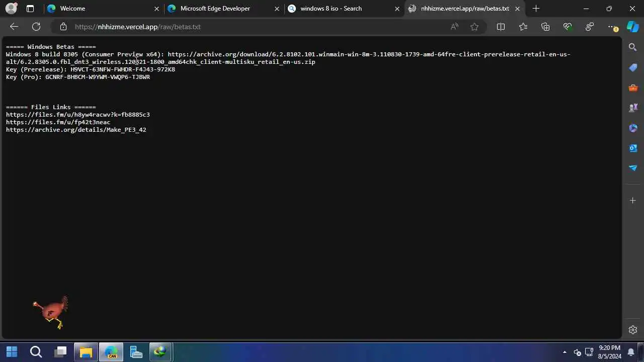Open the tab actions menu icon
The width and height of the screenshot is (644, 362).
pos(30,9)
